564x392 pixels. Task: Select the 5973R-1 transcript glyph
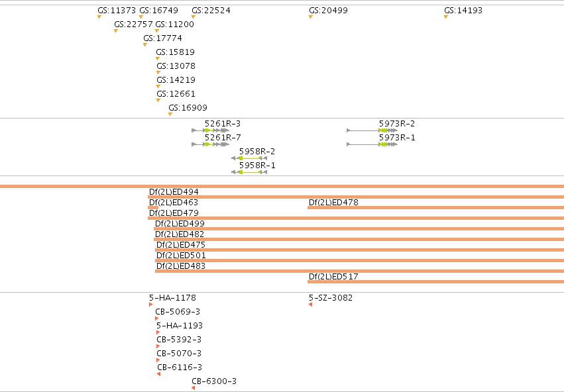click(372, 144)
